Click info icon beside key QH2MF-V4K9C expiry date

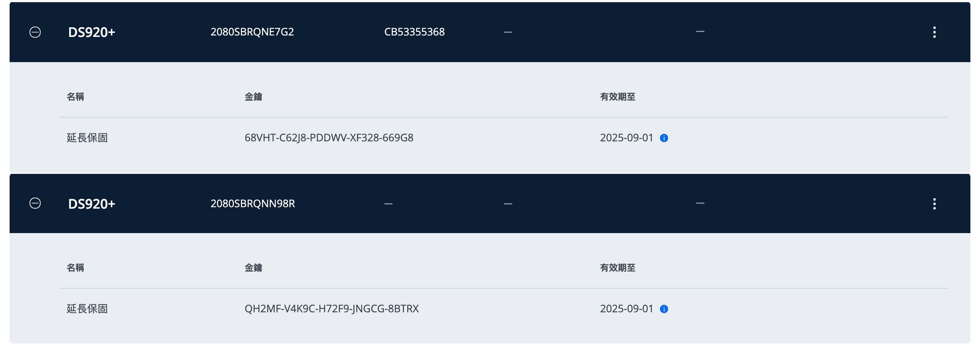[x=664, y=309]
